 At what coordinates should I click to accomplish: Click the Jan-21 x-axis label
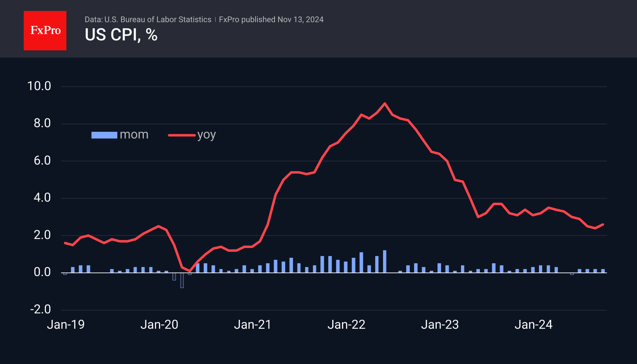[253, 325]
